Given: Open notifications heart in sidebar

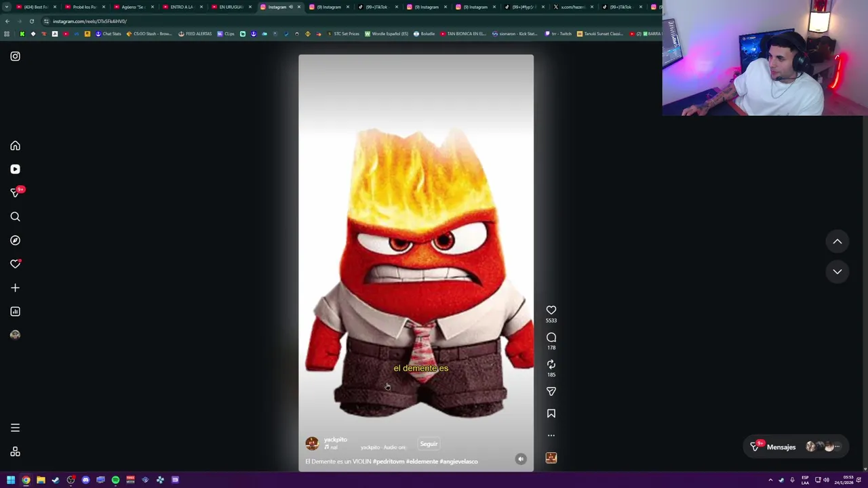Looking at the screenshot, I should (15, 264).
